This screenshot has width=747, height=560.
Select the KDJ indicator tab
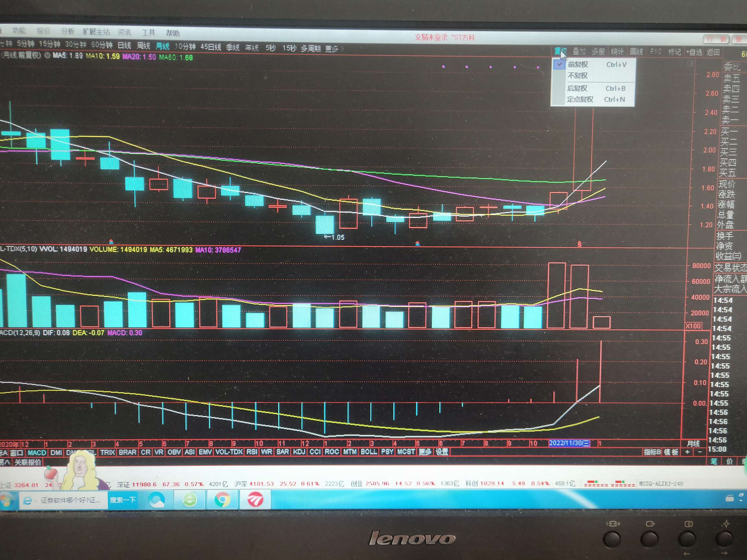coord(299,452)
